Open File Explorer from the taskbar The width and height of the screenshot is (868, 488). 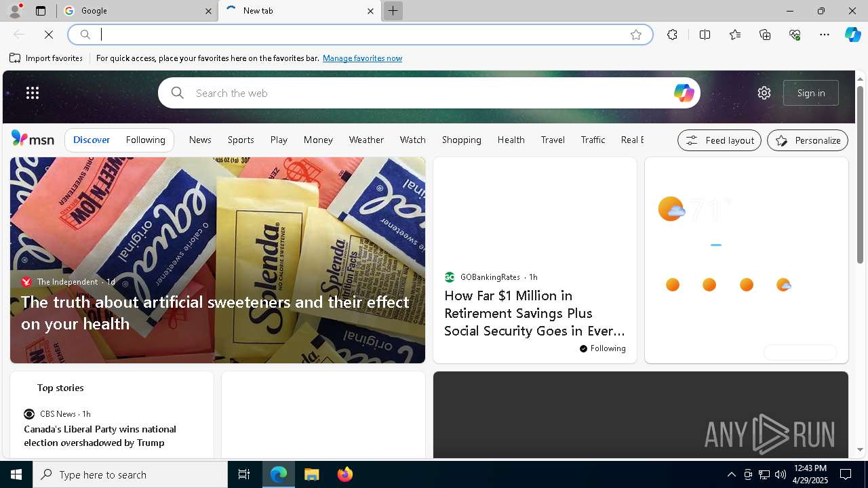point(312,474)
